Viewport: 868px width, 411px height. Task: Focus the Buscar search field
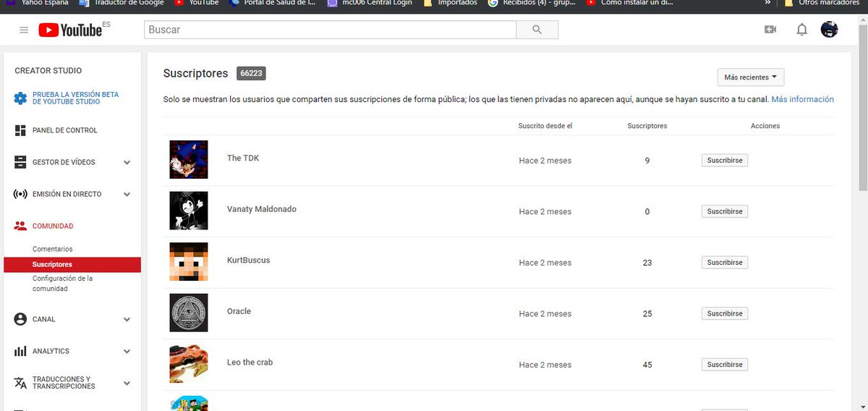331,30
